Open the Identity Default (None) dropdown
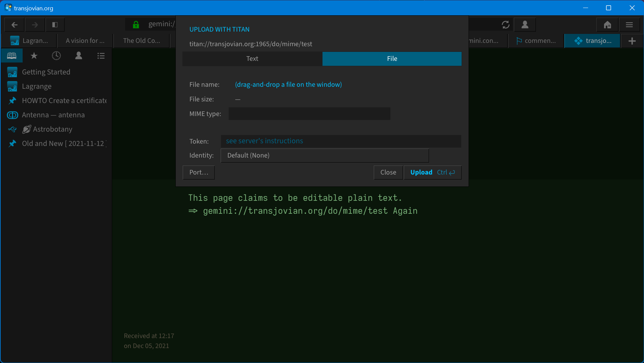Viewport: 644px width, 363px height. (x=324, y=155)
